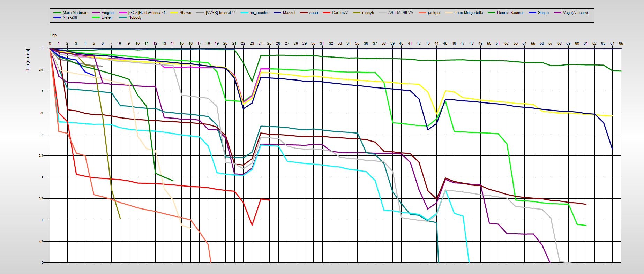Select the yellow Shawn legend color line
The width and height of the screenshot is (644, 274).
point(174,13)
